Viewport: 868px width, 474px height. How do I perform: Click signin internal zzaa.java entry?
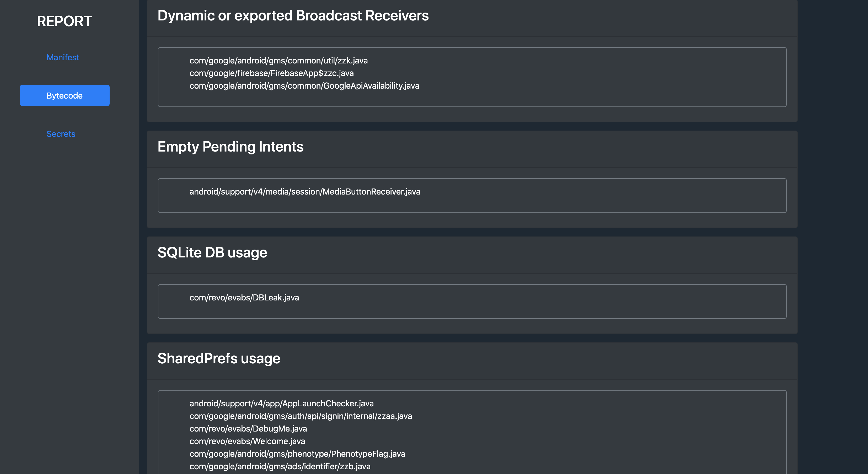(301, 416)
